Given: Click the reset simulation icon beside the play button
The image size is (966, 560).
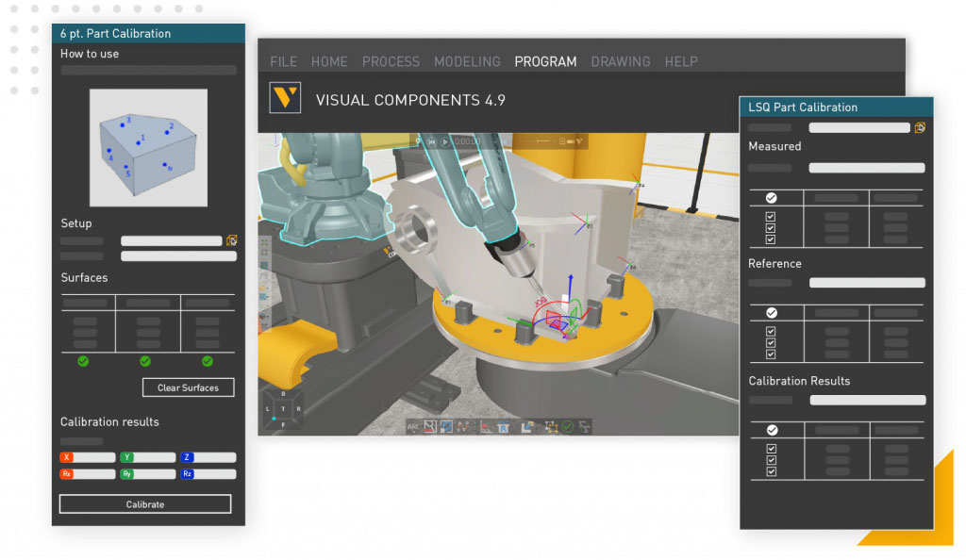Looking at the screenshot, I should pyautogui.click(x=431, y=141).
